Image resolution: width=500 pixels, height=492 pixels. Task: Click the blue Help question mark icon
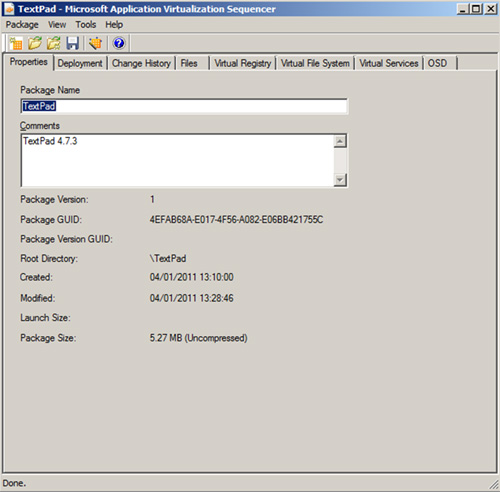click(119, 43)
